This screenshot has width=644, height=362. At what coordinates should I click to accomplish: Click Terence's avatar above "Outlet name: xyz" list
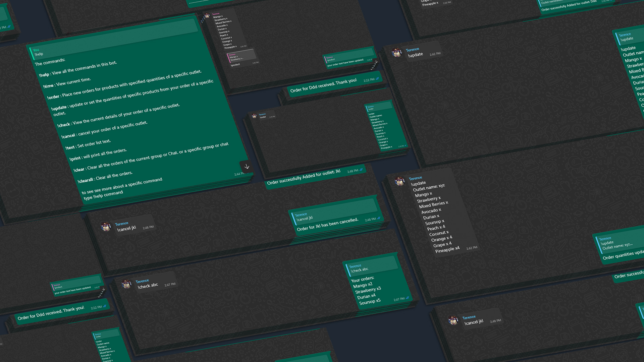(400, 181)
